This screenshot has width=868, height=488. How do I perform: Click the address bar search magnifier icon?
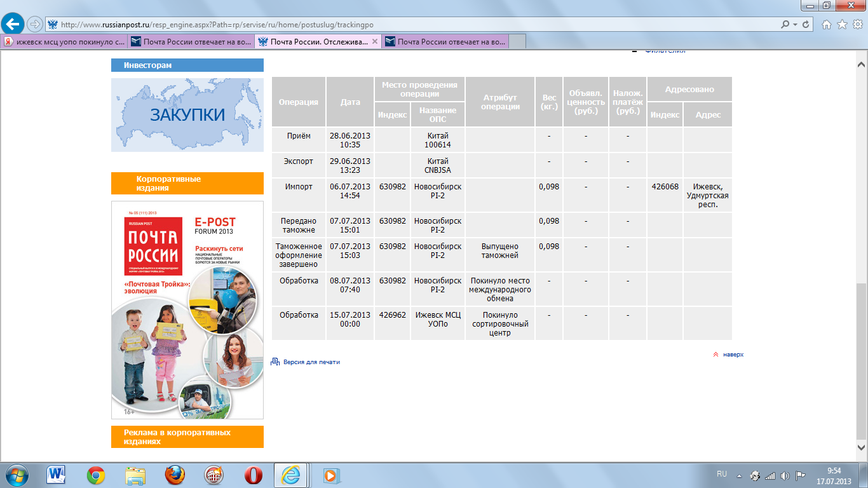coord(785,25)
